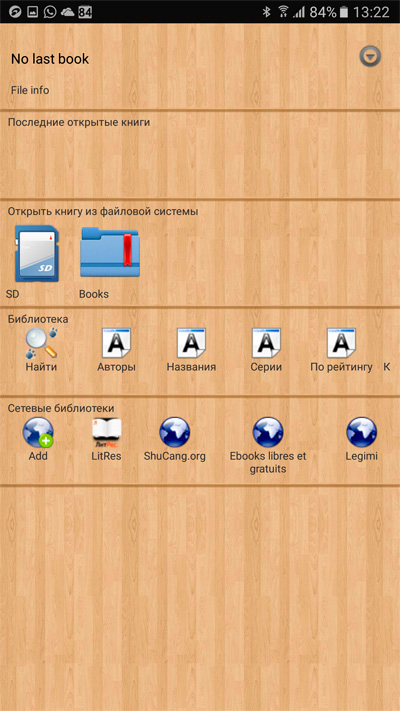Tap the Открыть книгу из файловой системы header

pos(103,211)
